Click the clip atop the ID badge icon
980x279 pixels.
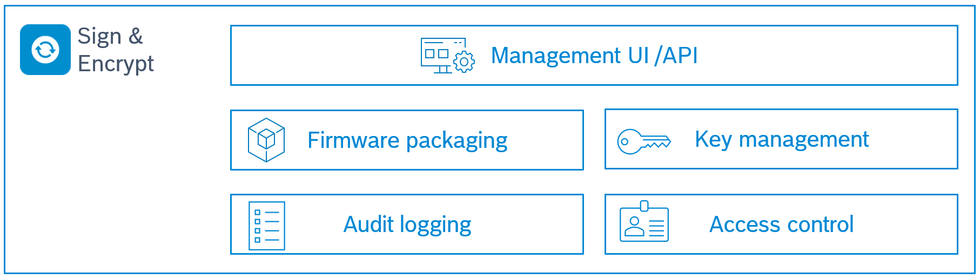(644, 206)
